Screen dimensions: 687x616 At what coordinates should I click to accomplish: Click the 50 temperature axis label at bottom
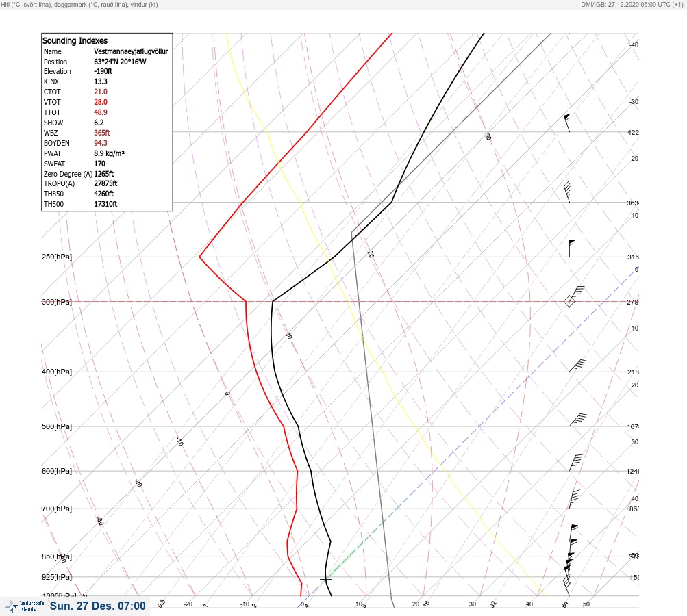click(x=586, y=604)
